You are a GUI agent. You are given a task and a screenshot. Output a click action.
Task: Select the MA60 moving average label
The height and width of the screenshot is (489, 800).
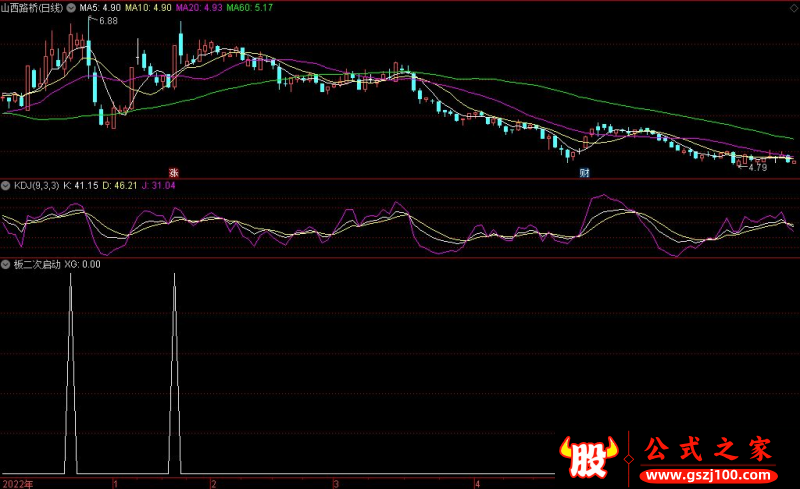(x=248, y=7)
